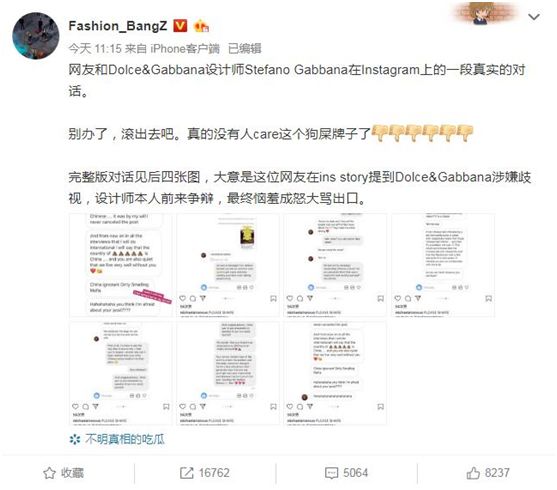Like the post via thumbs-up 8237
The width and height of the screenshot is (557, 490).
point(488,473)
